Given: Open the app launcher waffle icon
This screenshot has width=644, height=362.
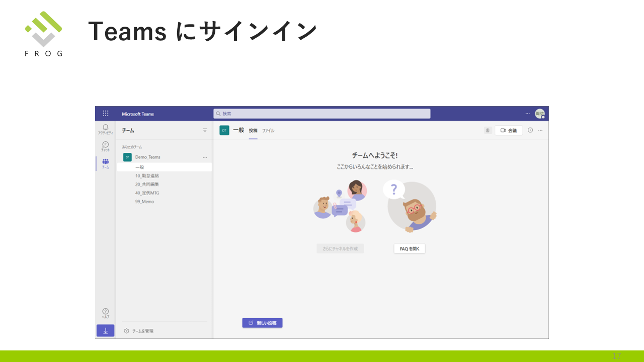Looking at the screenshot, I should click(105, 114).
